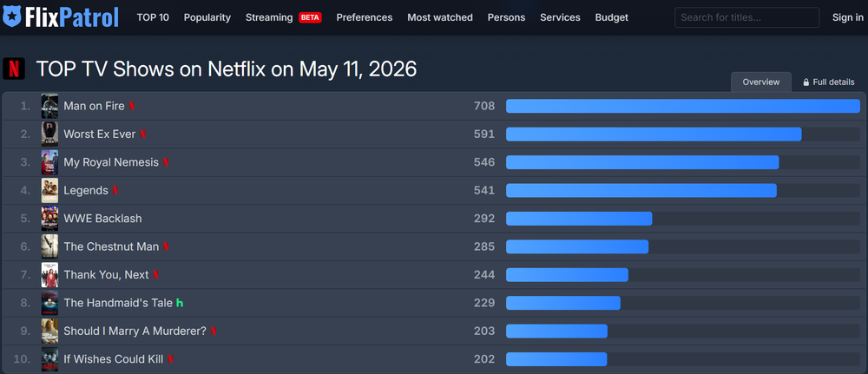The width and height of the screenshot is (868, 374).
Task: Open the Services menu
Action: pyautogui.click(x=560, y=17)
